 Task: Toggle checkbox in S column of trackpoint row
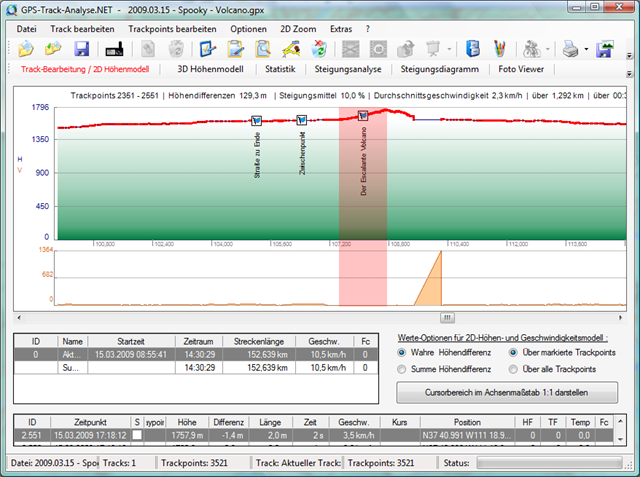137,436
